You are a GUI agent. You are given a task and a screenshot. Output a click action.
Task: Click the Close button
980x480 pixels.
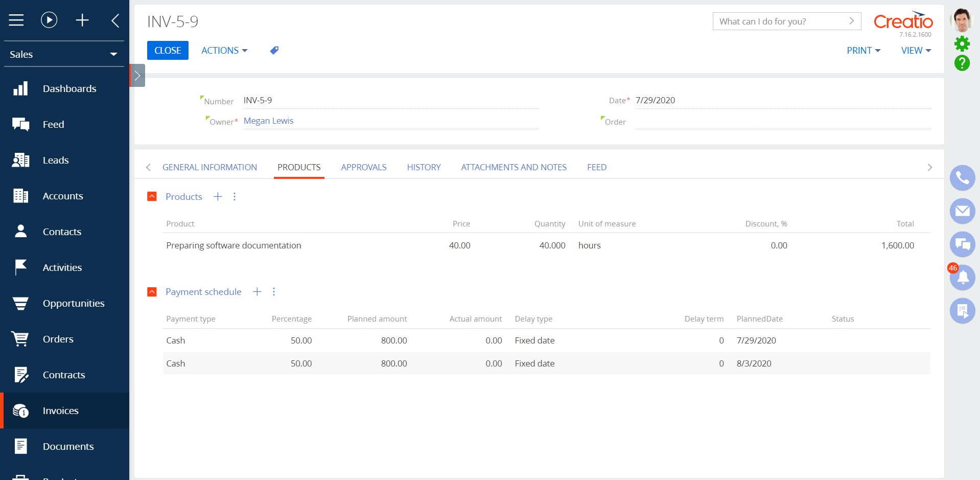[168, 51]
